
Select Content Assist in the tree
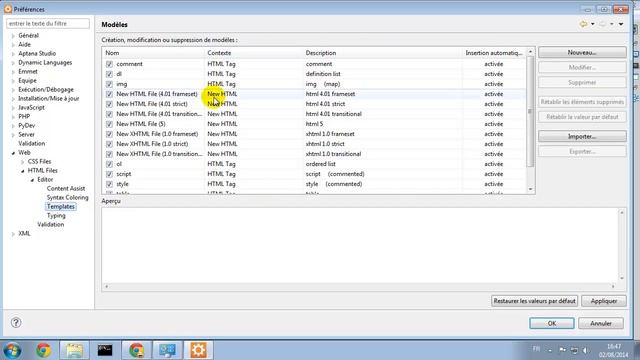click(66, 189)
